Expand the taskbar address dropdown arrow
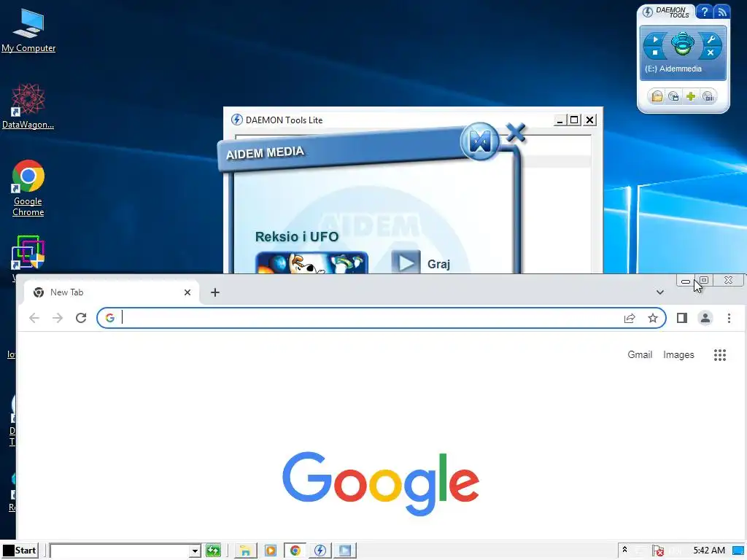Image resolution: width=747 pixels, height=560 pixels. [194, 551]
